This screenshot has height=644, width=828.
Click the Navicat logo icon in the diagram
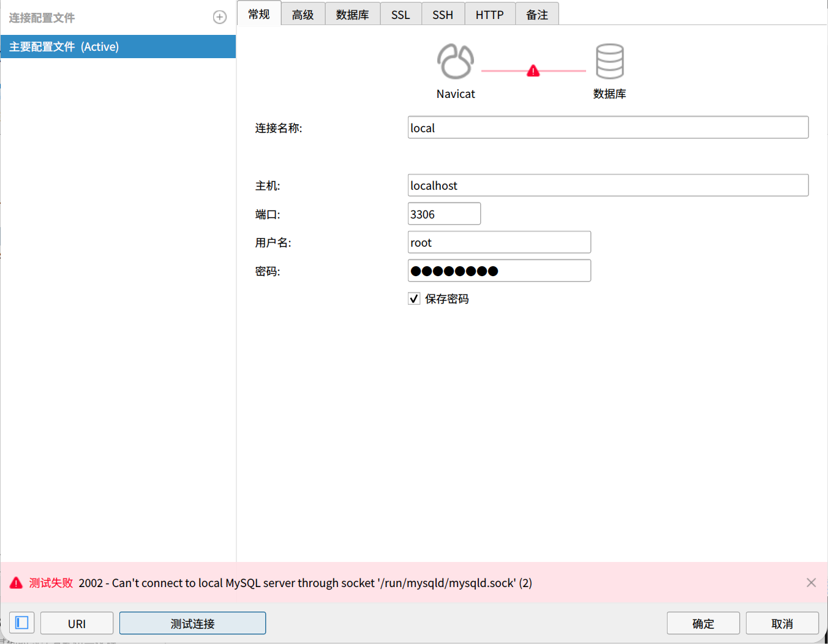coord(455,61)
